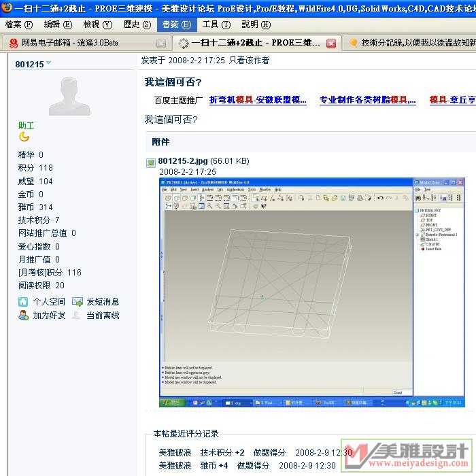Open the dropdown arrow next to username 801215
Screen dimensions: 476x476
[x=48, y=63]
